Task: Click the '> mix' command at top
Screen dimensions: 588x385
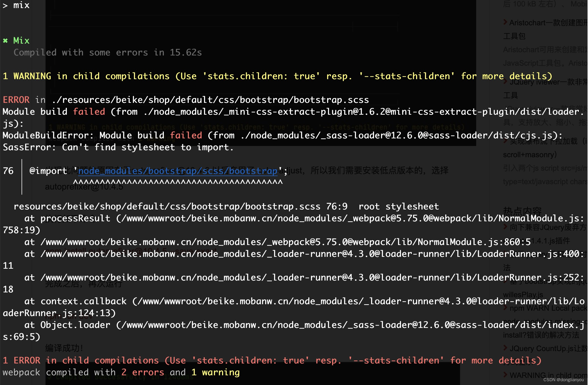Action: (x=16, y=5)
